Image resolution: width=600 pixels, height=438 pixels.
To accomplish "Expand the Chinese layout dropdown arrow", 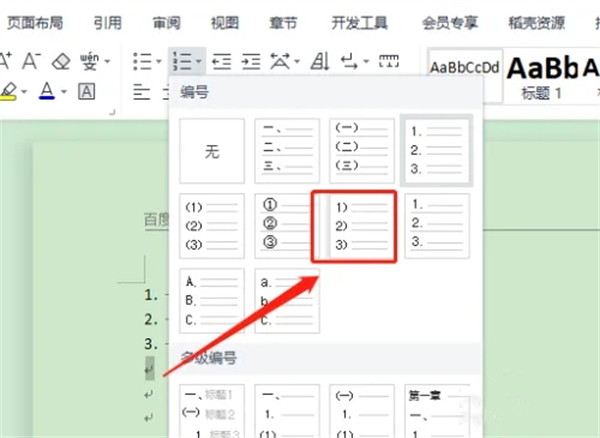I will pos(297,61).
